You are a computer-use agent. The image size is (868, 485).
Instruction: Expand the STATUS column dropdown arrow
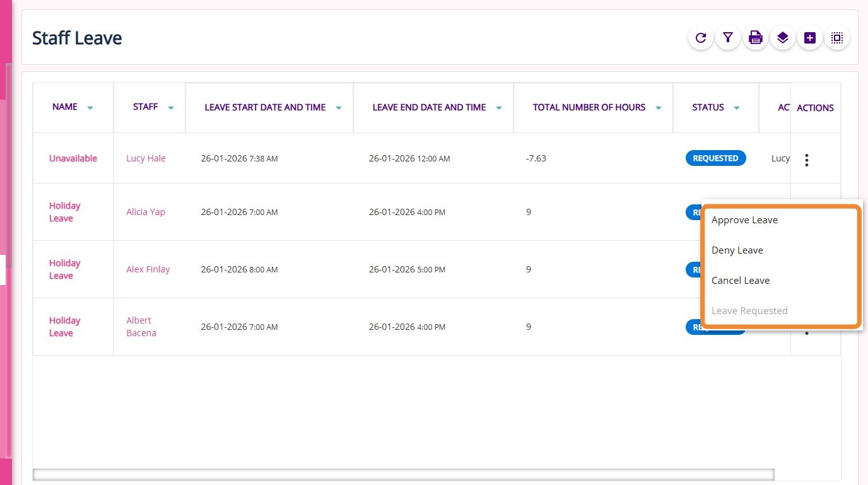(x=736, y=108)
